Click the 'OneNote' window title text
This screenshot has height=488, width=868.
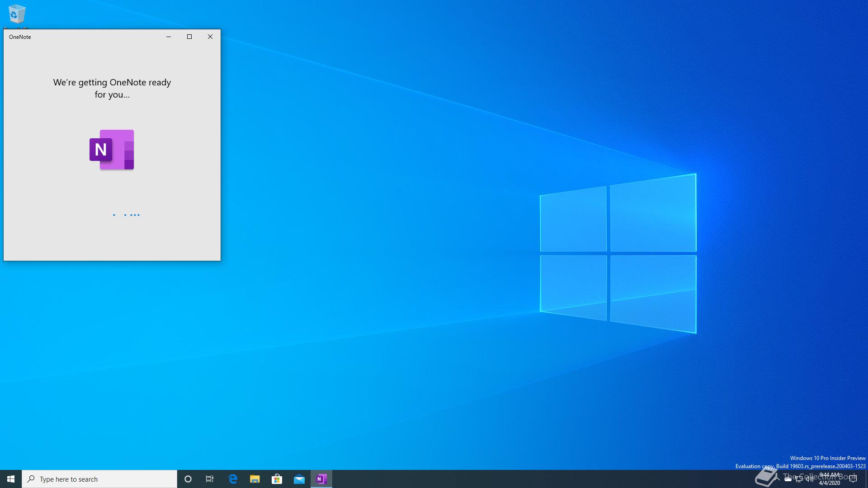(20, 37)
